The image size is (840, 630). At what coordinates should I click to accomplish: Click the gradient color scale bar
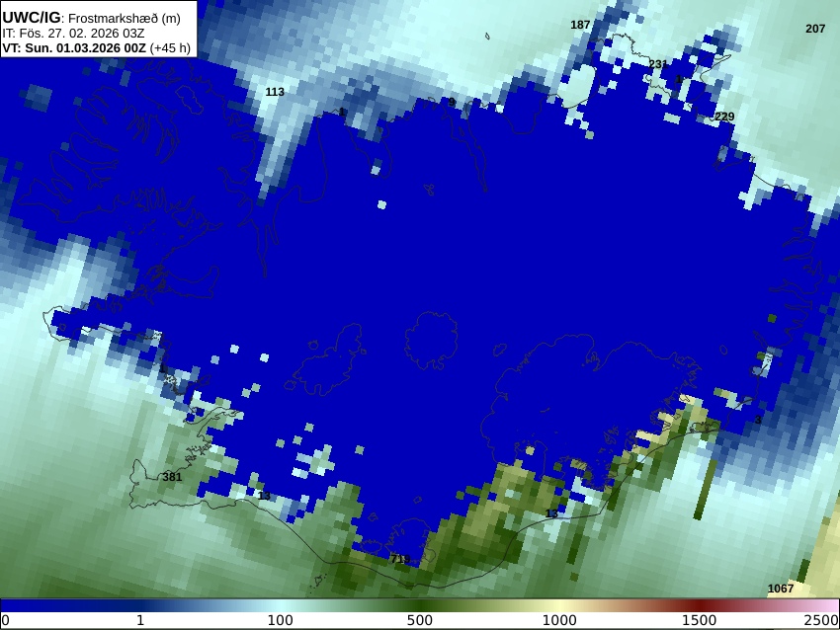[420, 605]
